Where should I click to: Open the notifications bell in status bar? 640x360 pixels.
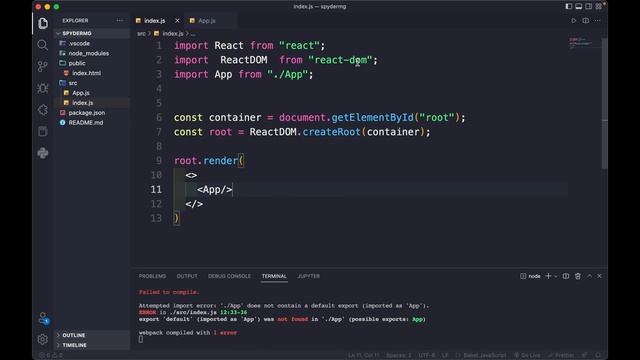598,355
